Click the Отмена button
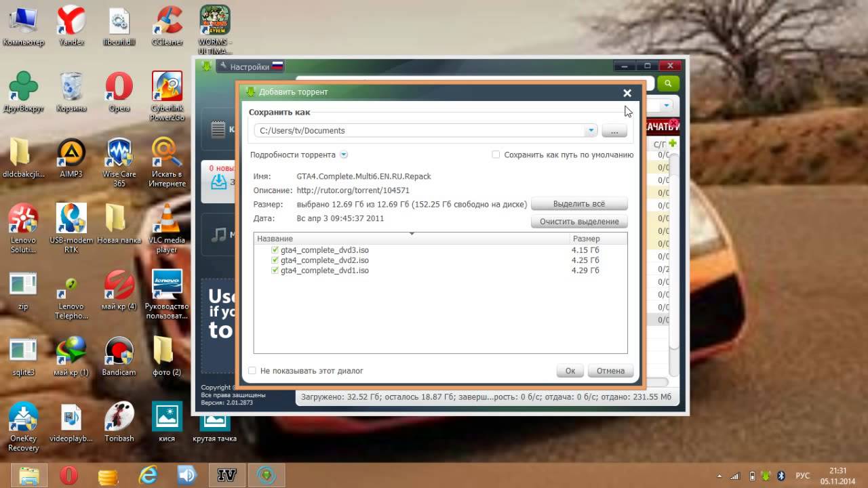The height and width of the screenshot is (488, 868). pyautogui.click(x=610, y=371)
